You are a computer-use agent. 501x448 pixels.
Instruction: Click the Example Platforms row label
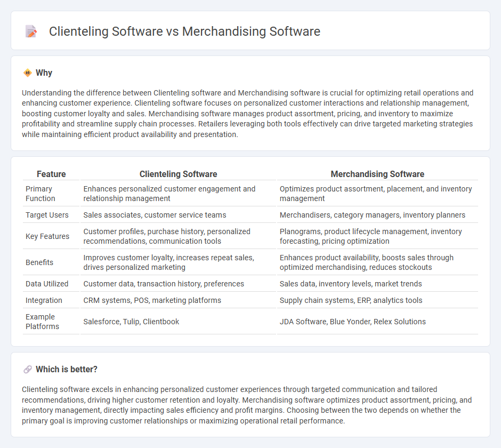point(42,322)
